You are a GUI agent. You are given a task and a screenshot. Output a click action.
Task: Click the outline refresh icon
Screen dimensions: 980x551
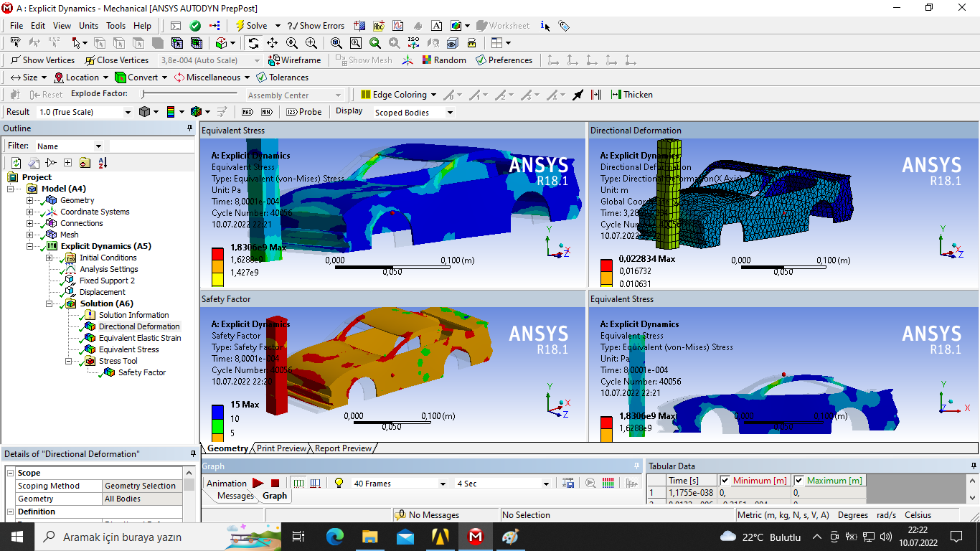pyautogui.click(x=16, y=163)
